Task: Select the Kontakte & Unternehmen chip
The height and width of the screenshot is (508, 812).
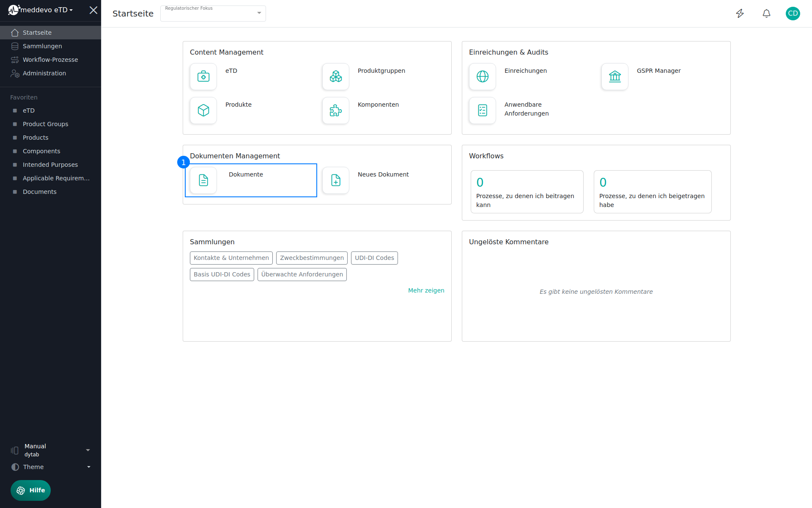Action: pyautogui.click(x=231, y=258)
